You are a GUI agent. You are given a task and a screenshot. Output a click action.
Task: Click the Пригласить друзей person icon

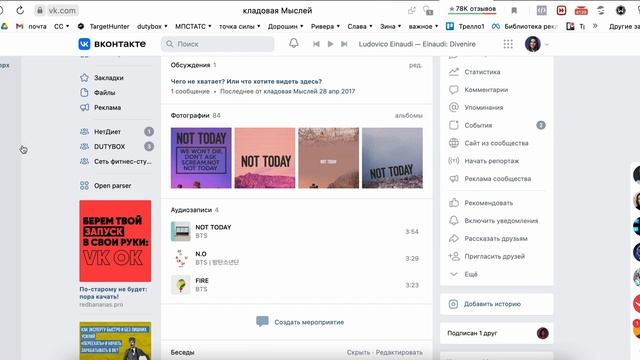point(454,256)
